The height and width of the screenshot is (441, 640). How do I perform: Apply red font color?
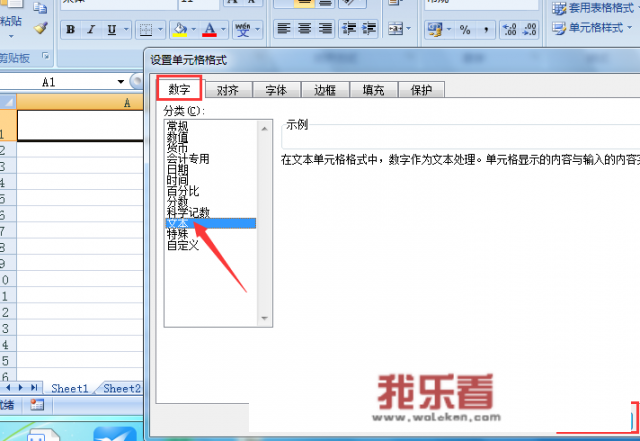pyautogui.click(x=209, y=29)
